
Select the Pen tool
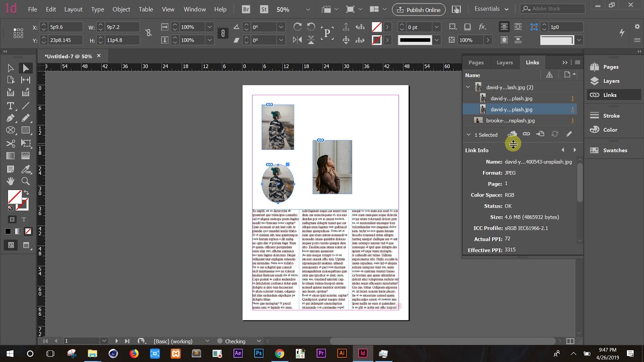[11, 118]
